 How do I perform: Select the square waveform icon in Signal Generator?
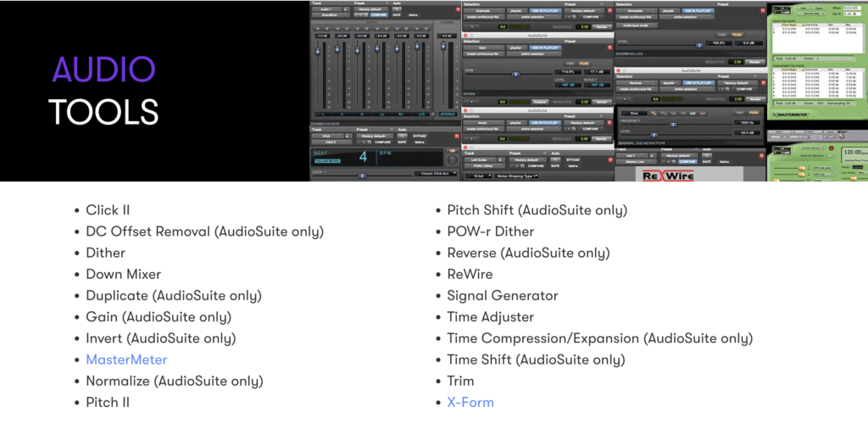(663, 113)
